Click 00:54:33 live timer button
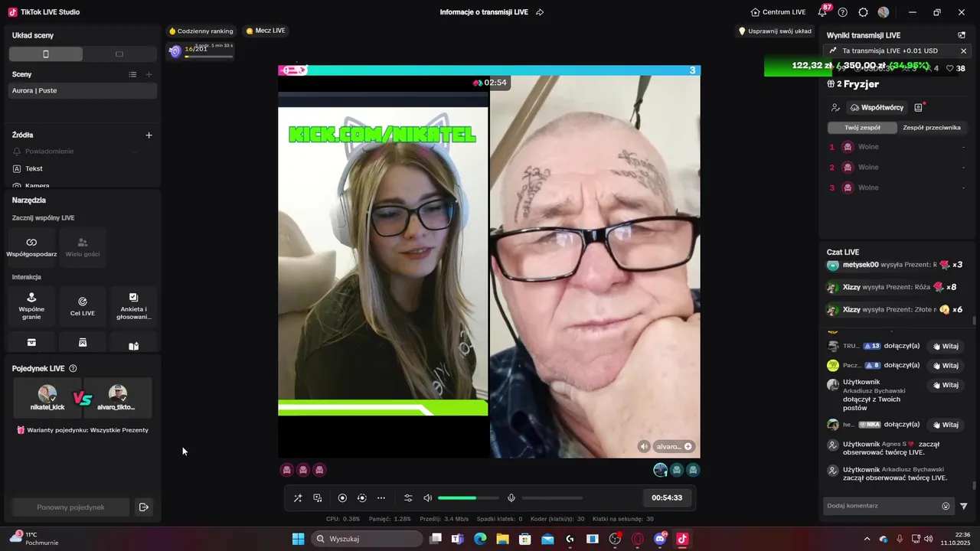The image size is (980, 551). pyautogui.click(x=667, y=497)
